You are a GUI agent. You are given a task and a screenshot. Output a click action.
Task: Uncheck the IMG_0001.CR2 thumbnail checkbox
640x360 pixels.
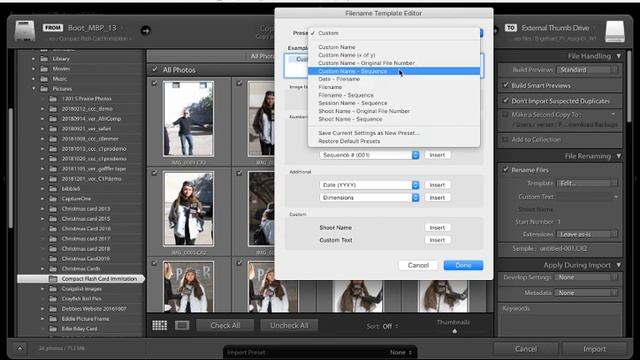click(x=154, y=83)
